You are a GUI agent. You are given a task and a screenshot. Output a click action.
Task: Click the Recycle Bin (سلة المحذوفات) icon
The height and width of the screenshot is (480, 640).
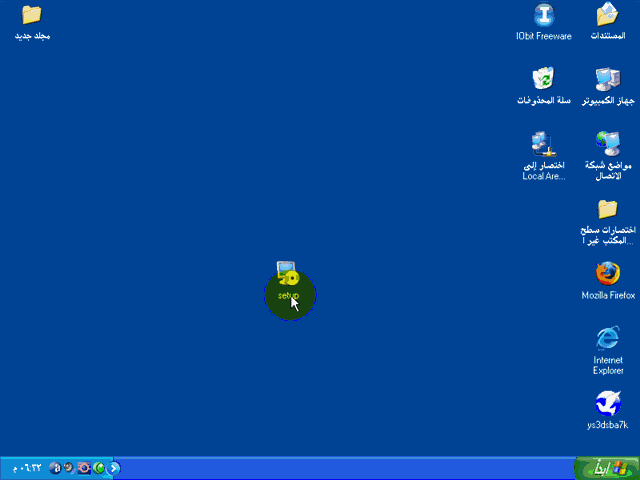pos(544,80)
